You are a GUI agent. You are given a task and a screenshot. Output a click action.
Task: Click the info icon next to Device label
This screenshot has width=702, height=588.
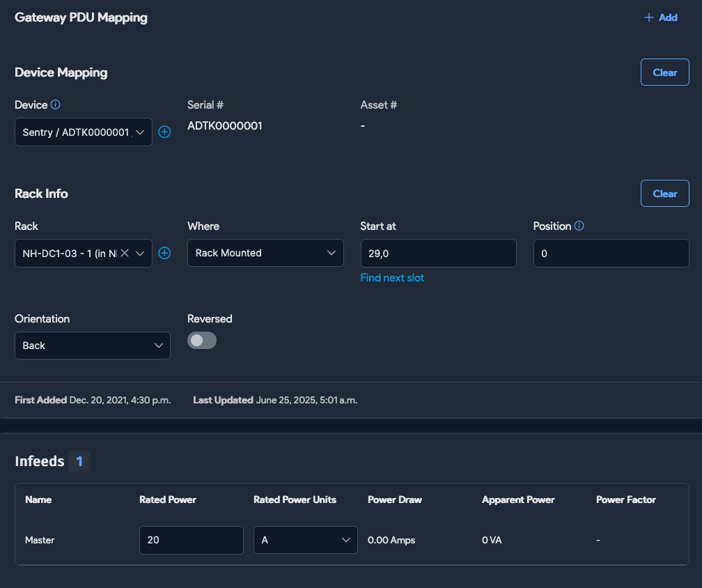coord(56,105)
